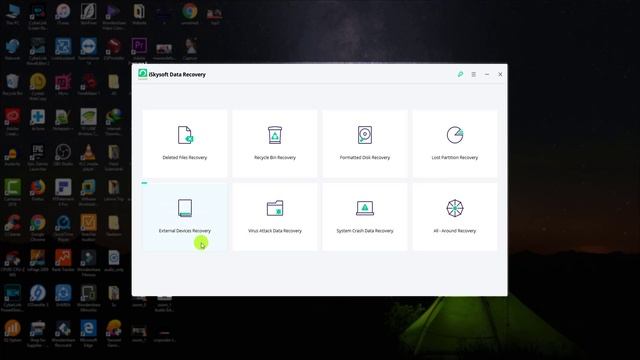
Task: Select Lost Partition Recovery
Action: (455, 143)
